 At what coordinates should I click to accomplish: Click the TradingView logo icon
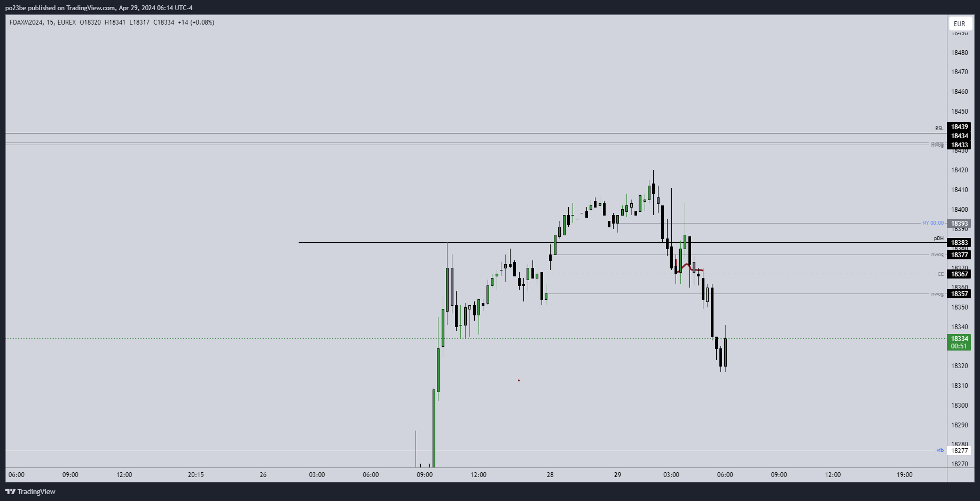pyautogui.click(x=10, y=491)
